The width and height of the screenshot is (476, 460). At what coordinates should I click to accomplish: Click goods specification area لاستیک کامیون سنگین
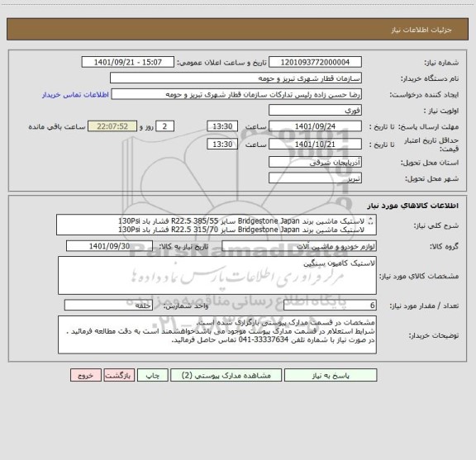tap(217, 276)
